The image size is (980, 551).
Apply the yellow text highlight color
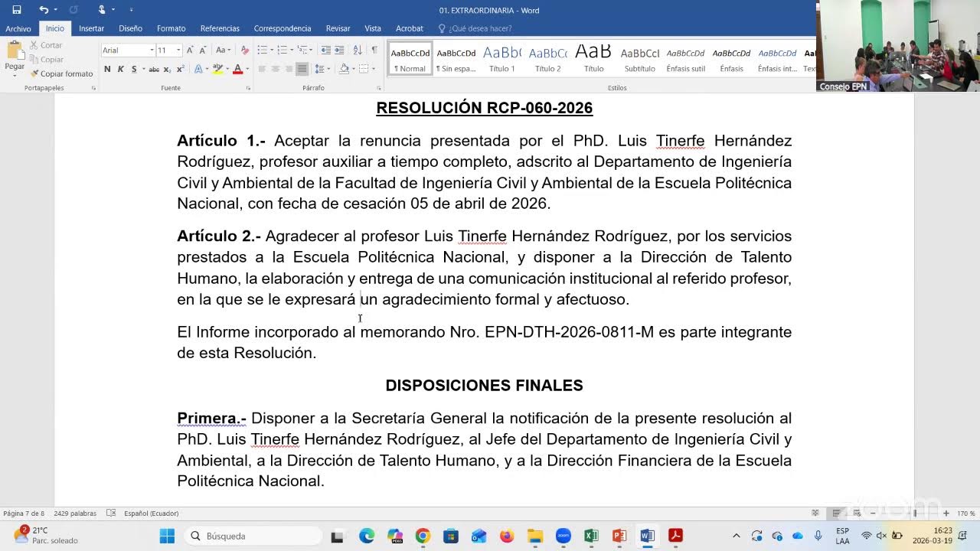pos(217,69)
